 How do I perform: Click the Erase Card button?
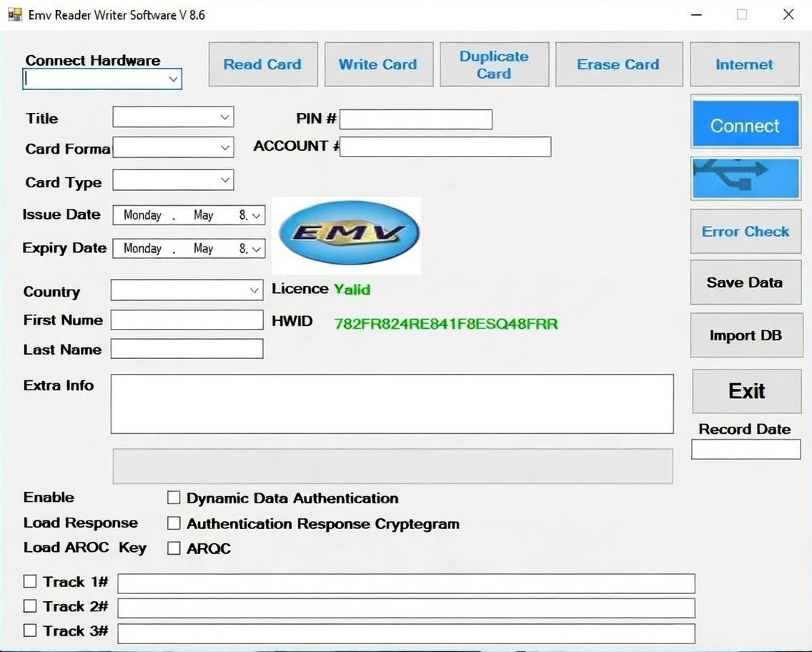(618, 64)
